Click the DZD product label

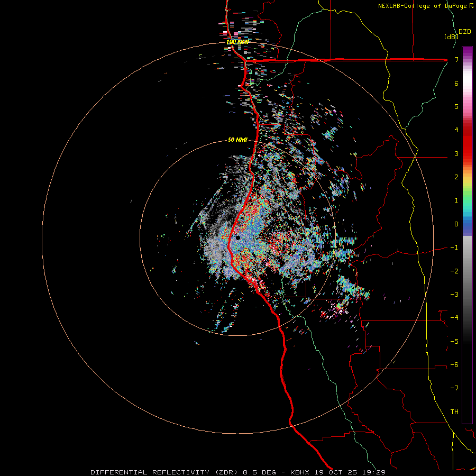[x=465, y=32]
